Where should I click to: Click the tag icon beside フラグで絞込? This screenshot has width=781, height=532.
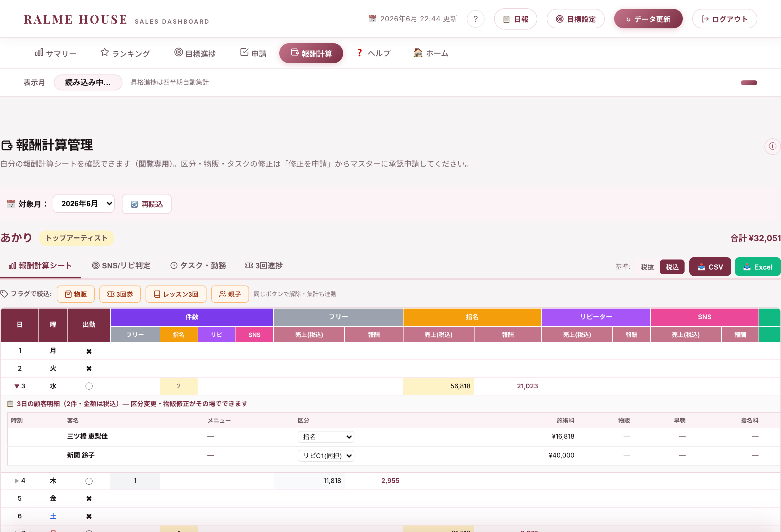coord(4,294)
